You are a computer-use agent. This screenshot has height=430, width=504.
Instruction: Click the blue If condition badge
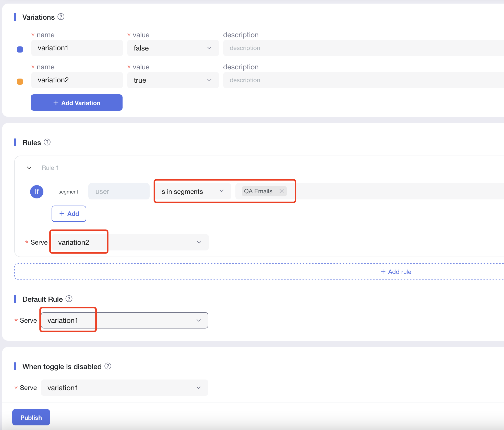pyautogui.click(x=37, y=192)
